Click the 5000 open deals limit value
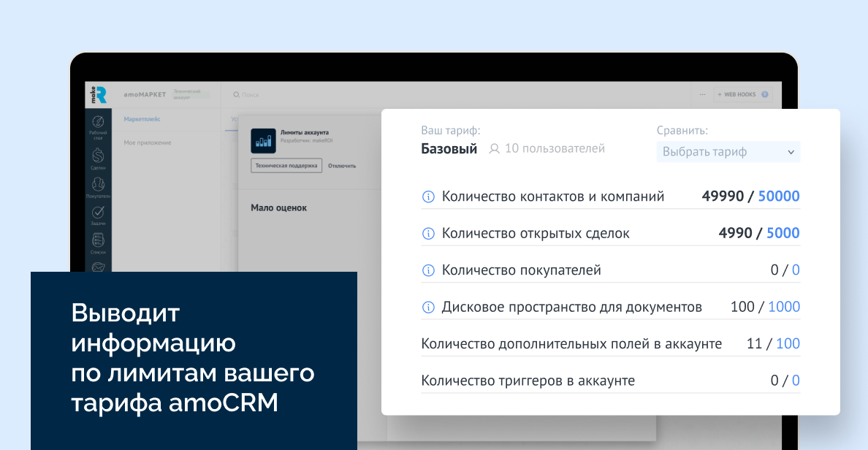Viewport: 868px width, 450px height. tap(783, 233)
